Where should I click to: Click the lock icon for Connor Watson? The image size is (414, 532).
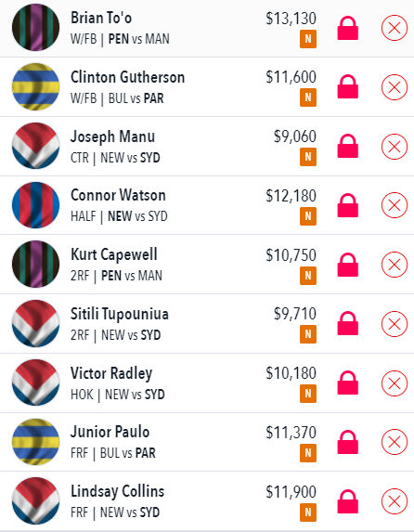pyautogui.click(x=348, y=205)
